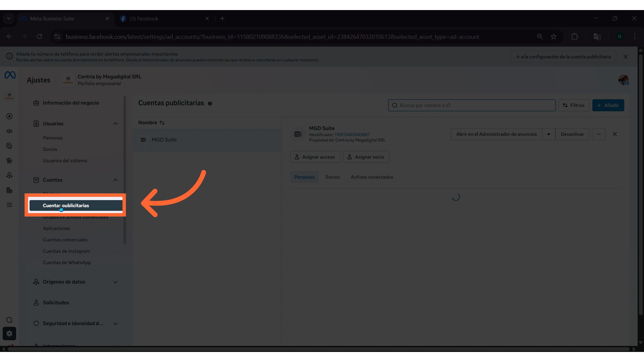Screen dimensions: 644x362
Task: Open Chrome three-dot menu
Action: tap(635, 37)
